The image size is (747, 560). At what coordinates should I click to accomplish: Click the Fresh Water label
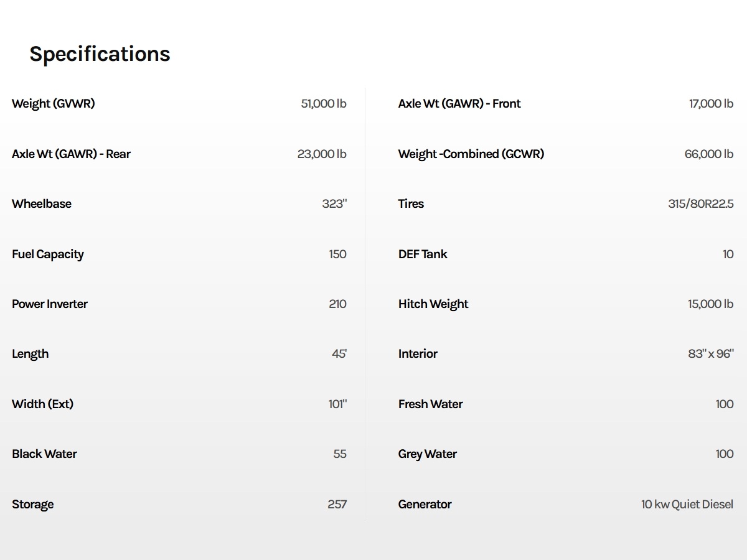tap(430, 404)
